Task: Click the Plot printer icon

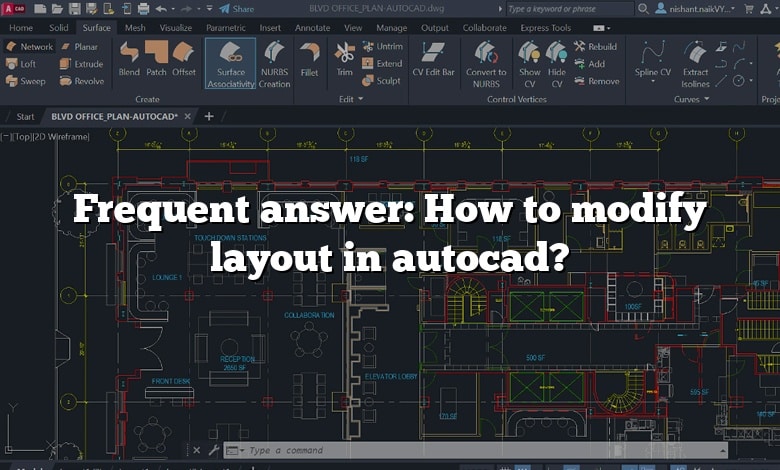Action: (143, 8)
